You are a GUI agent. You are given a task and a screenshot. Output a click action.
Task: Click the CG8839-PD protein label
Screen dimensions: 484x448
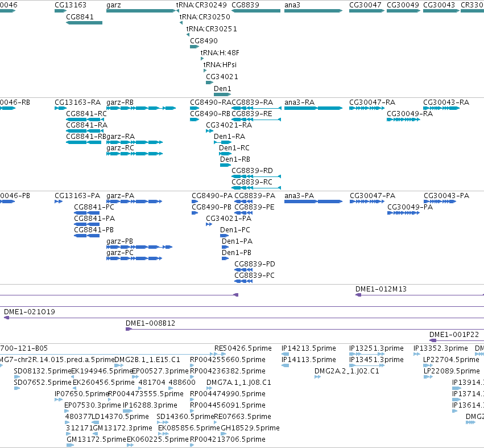pos(254,264)
